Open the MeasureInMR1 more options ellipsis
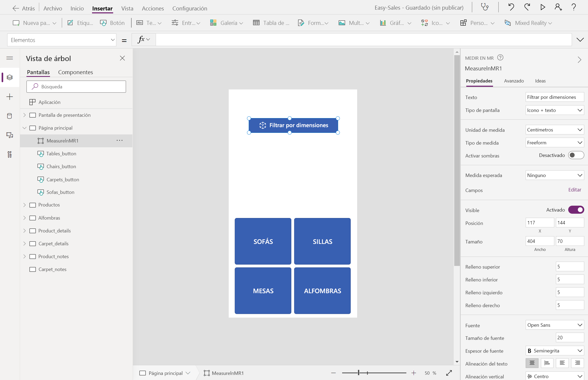 click(120, 141)
